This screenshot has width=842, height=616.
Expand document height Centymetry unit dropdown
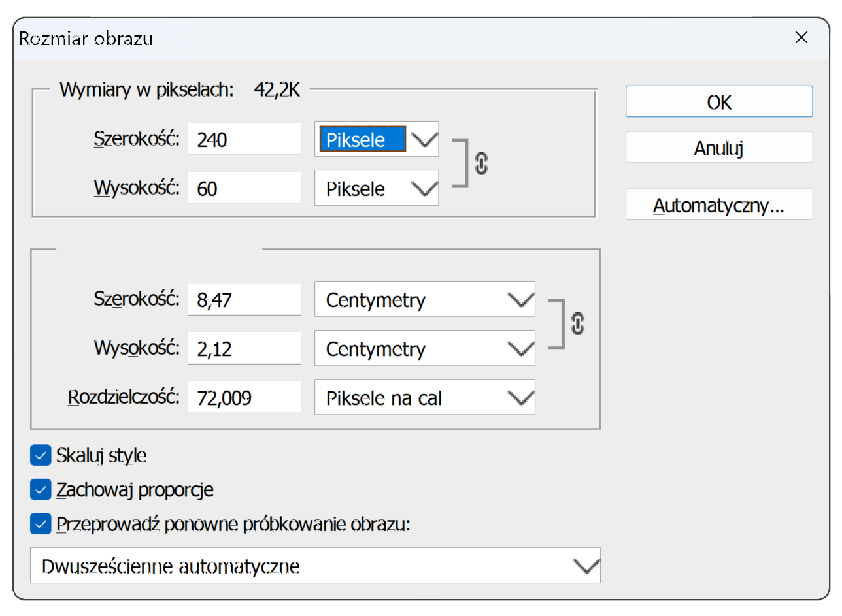coord(424,349)
